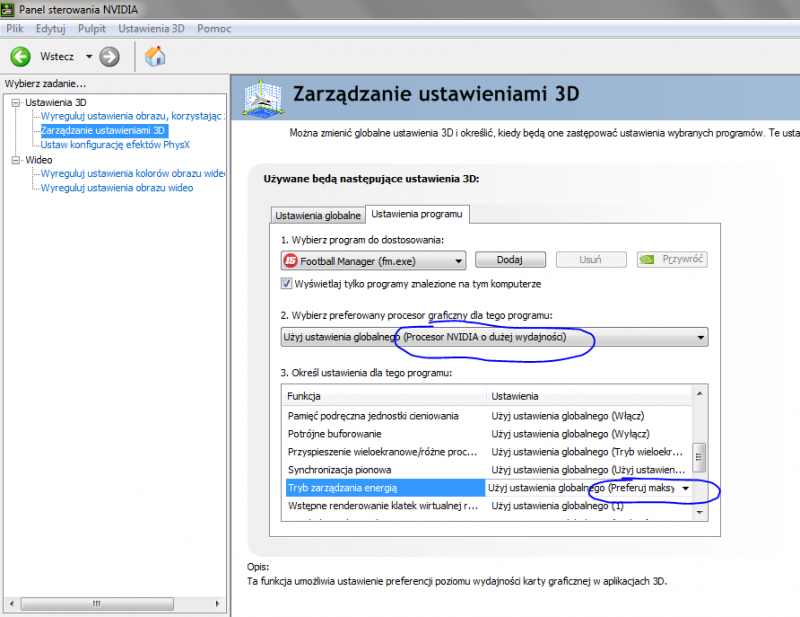The width and height of the screenshot is (800, 617).
Task: Click the Funkcja column header
Action: click(x=384, y=396)
